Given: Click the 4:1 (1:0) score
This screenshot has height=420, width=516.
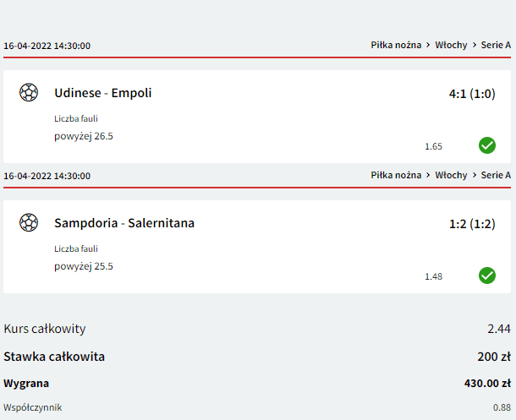Looking at the screenshot, I should tap(472, 94).
